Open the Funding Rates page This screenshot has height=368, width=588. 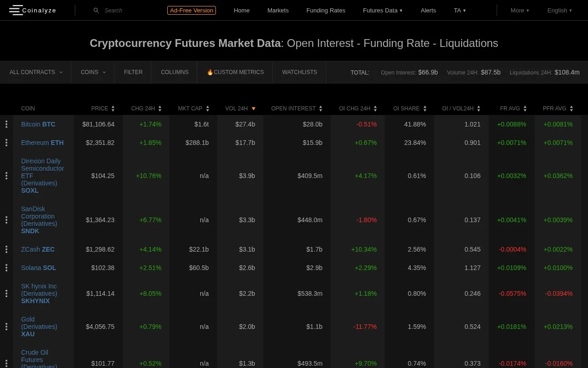click(x=326, y=10)
